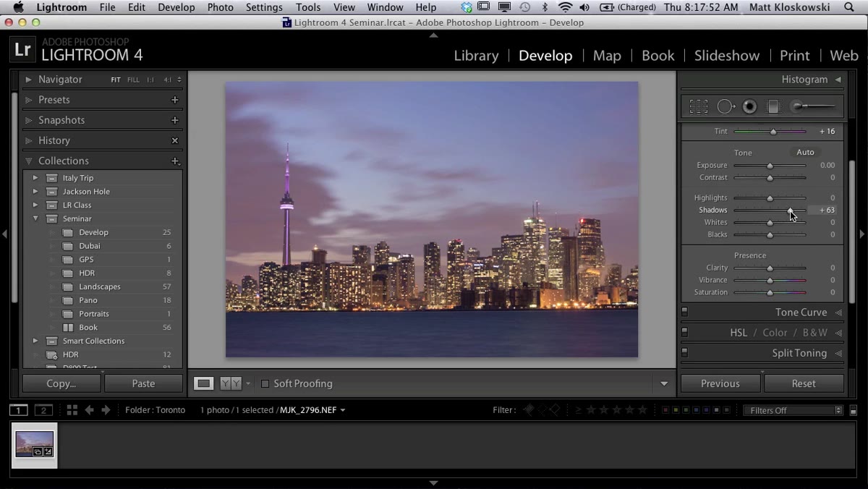Open the filmstrip Grid view icon
The height and width of the screenshot is (489, 868).
click(72, 410)
